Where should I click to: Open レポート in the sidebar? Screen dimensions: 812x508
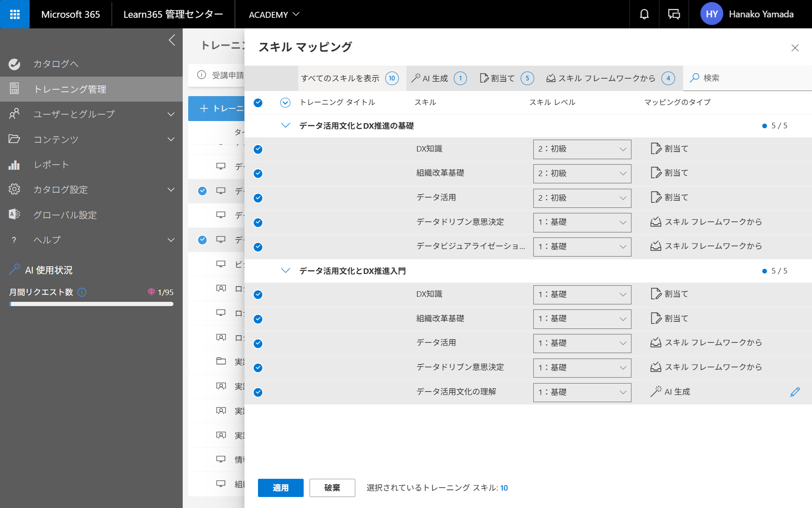click(91, 165)
